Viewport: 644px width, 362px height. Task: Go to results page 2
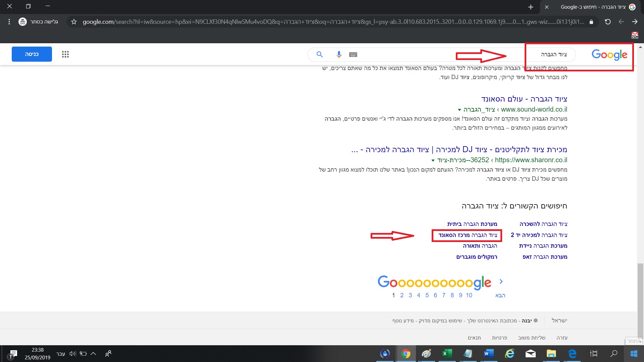pos(402,295)
